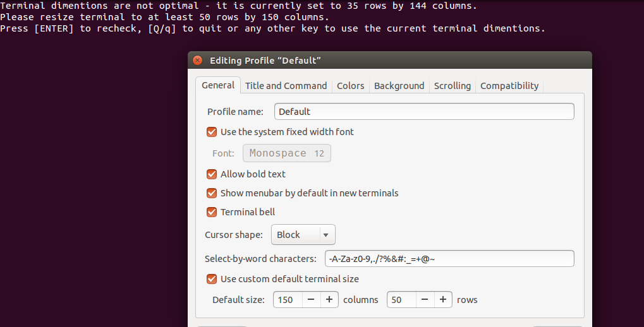Viewport: 644px width, 327px height.
Task: Uncheck Use custom default terminal size
Action: pos(212,279)
